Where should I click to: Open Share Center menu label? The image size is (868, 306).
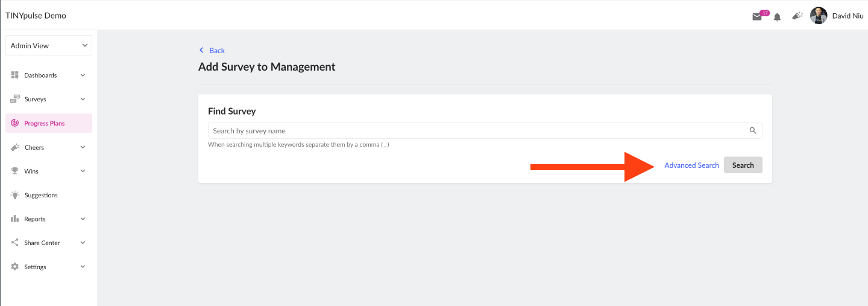point(42,243)
